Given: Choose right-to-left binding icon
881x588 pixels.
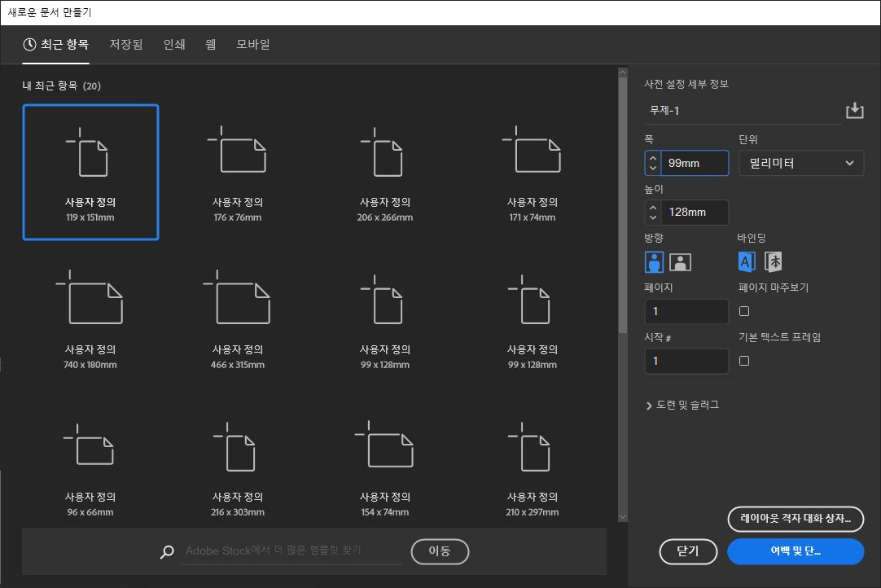Looking at the screenshot, I should (x=773, y=261).
